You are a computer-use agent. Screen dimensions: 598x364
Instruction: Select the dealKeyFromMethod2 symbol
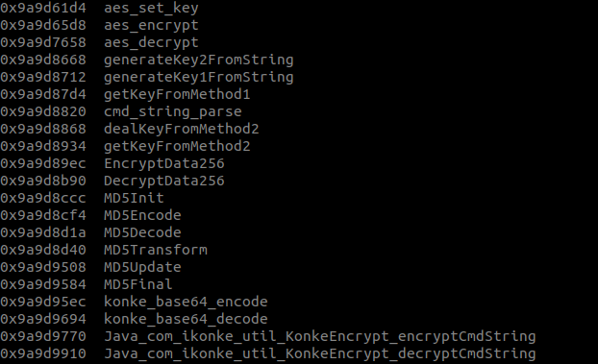tap(182, 130)
